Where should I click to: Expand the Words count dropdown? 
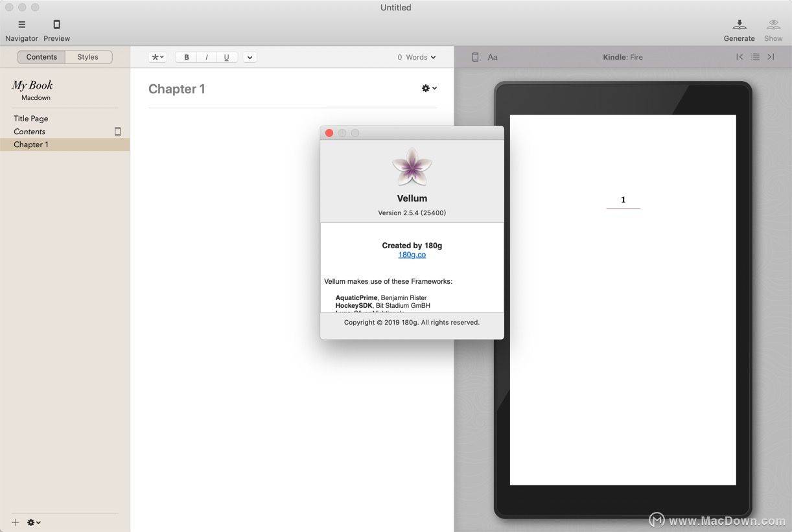(417, 57)
